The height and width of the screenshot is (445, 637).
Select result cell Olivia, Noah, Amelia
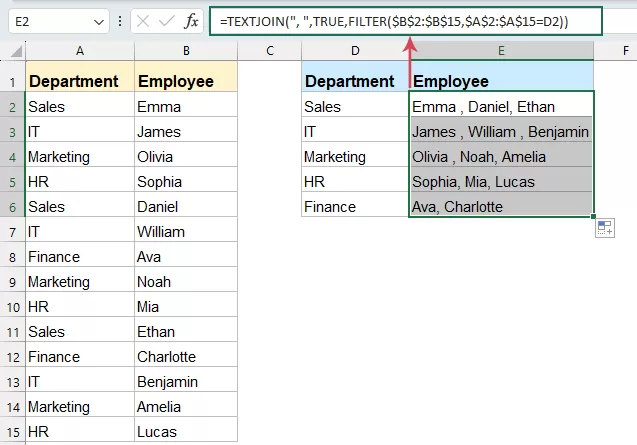pyautogui.click(x=501, y=154)
